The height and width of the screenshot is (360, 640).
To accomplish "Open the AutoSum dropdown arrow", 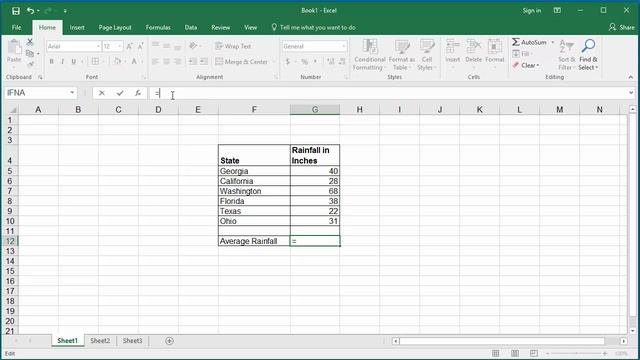I will (553, 42).
